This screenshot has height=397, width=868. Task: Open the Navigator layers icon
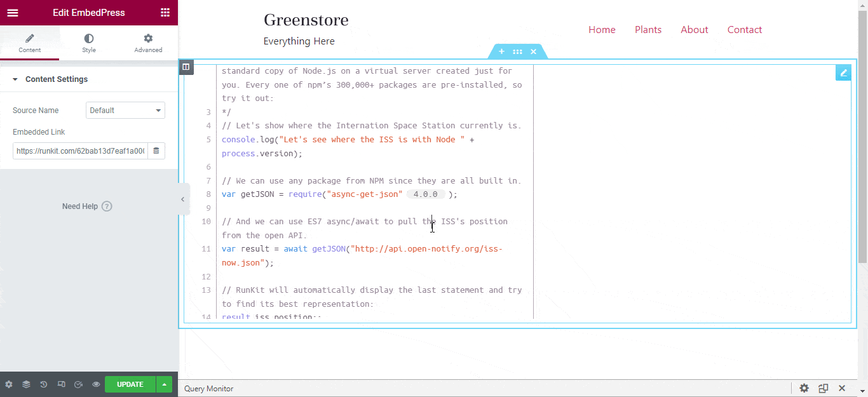[x=26, y=384]
